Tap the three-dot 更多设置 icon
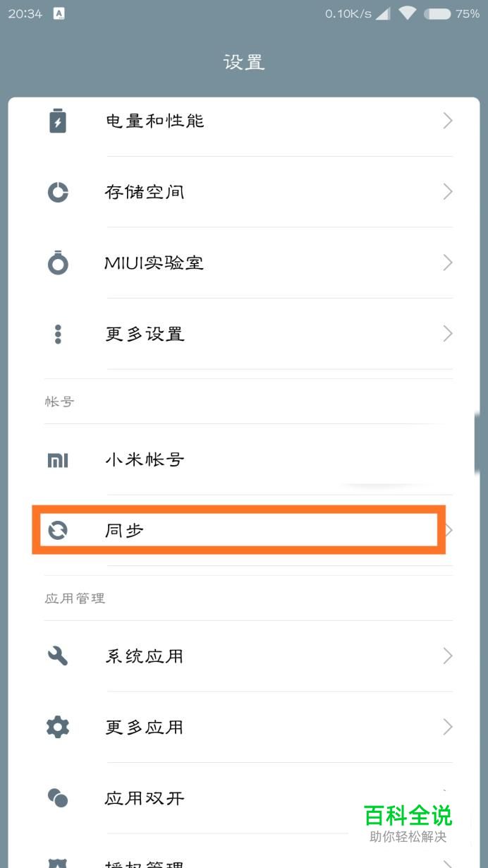Screen dimensions: 488x868 point(58,334)
